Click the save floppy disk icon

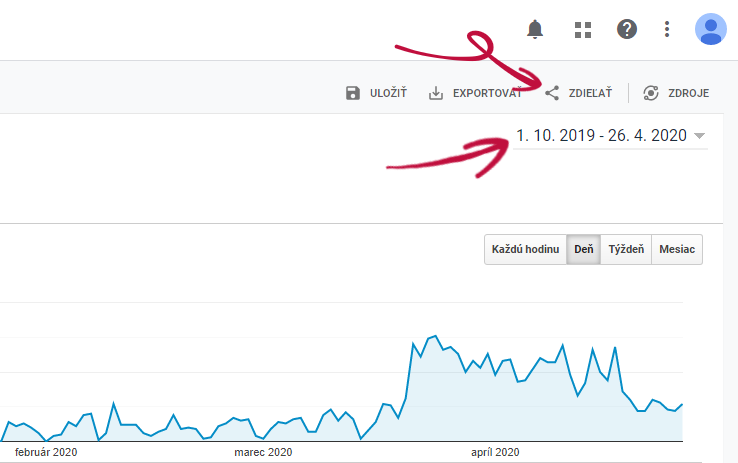[x=353, y=93]
